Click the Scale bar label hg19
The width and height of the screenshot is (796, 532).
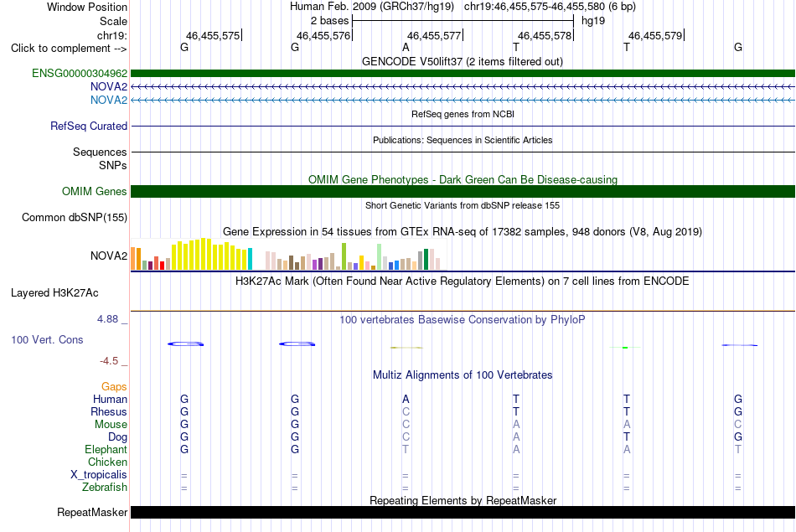[593, 21]
